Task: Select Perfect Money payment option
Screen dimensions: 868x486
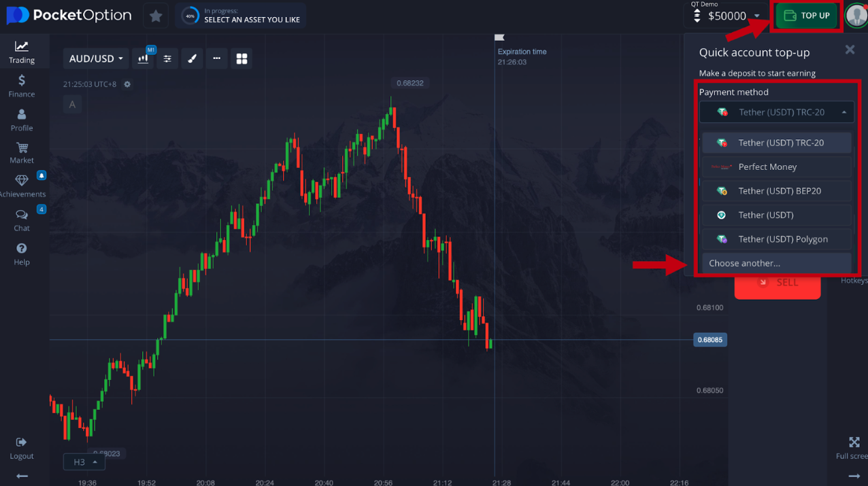Action: tap(777, 167)
